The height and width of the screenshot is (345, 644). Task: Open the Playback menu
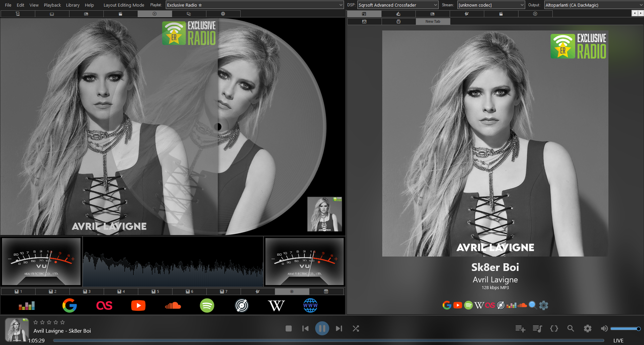pyautogui.click(x=52, y=5)
